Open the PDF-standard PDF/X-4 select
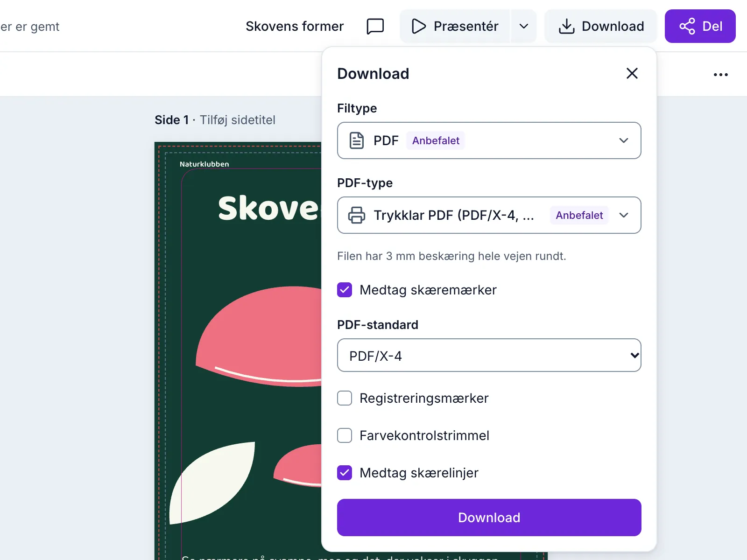Screen dimensions: 747x560 pos(489,355)
